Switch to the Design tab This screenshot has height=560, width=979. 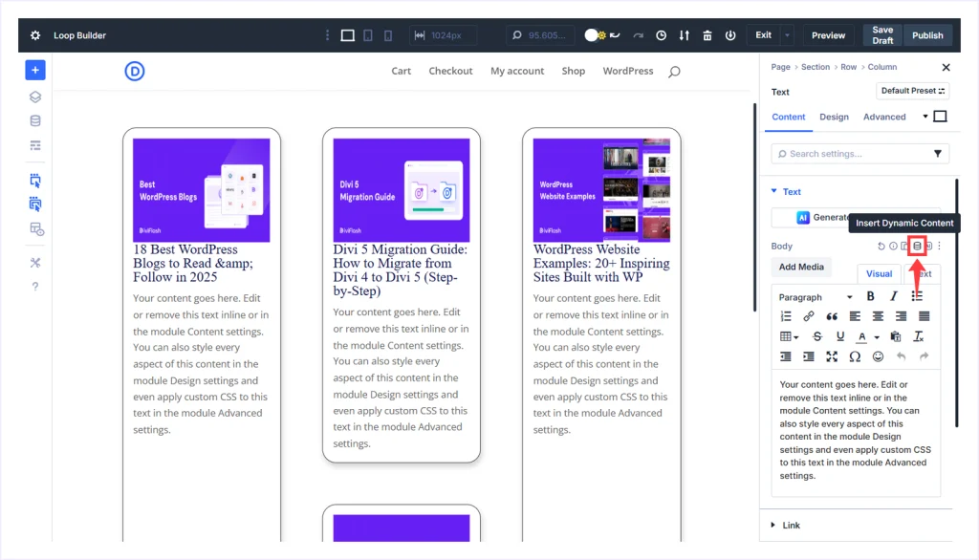pyautogui.click(x=834, y=117)
